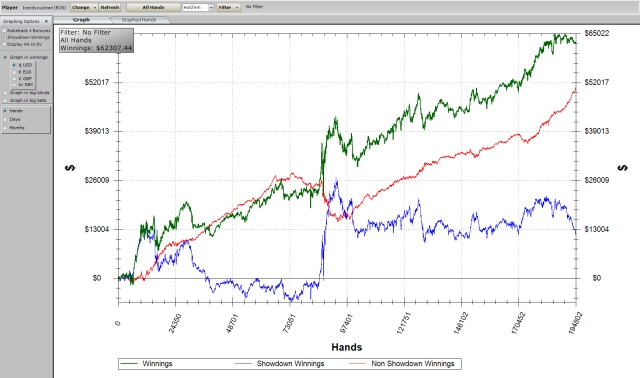Collapse the Graphing Options panel arrow
This screenshot has width=640, height=378.
(x=46, y=21)
